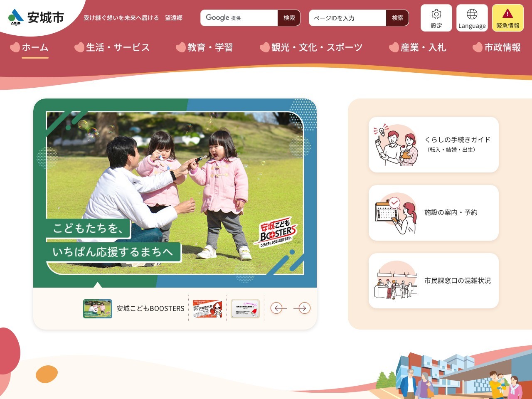532x399 pixels.
Task: Open the 市民課窓口の混雑状況 card
Action: point(433,281)
